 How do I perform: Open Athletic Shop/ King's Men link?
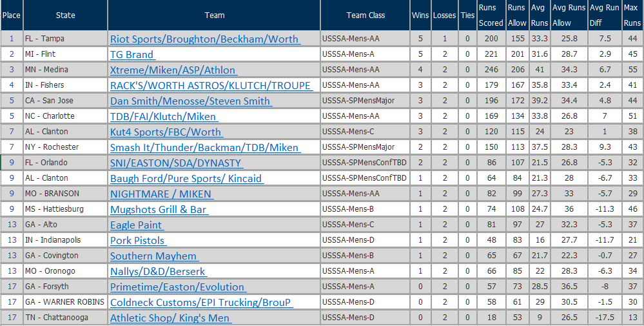tap(170, 318)
